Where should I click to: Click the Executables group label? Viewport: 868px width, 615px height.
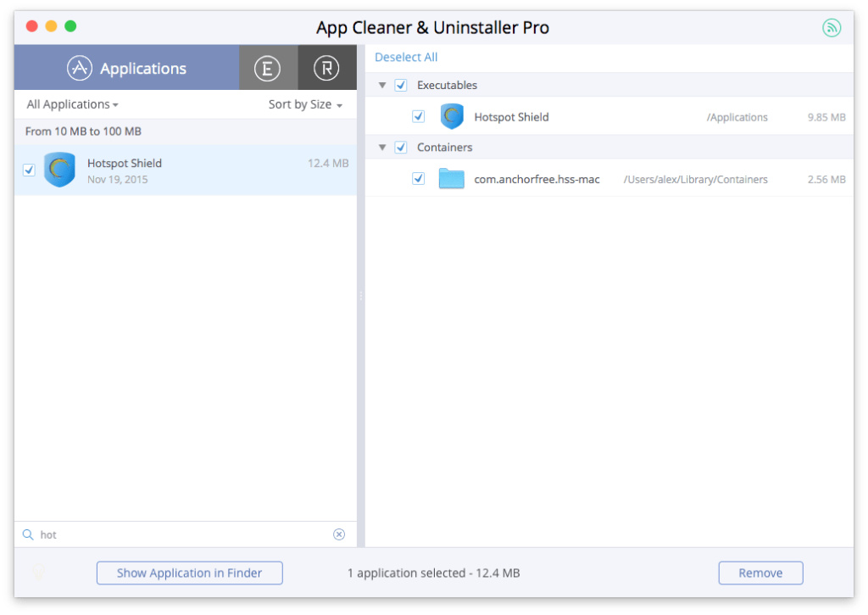point(448,86)
